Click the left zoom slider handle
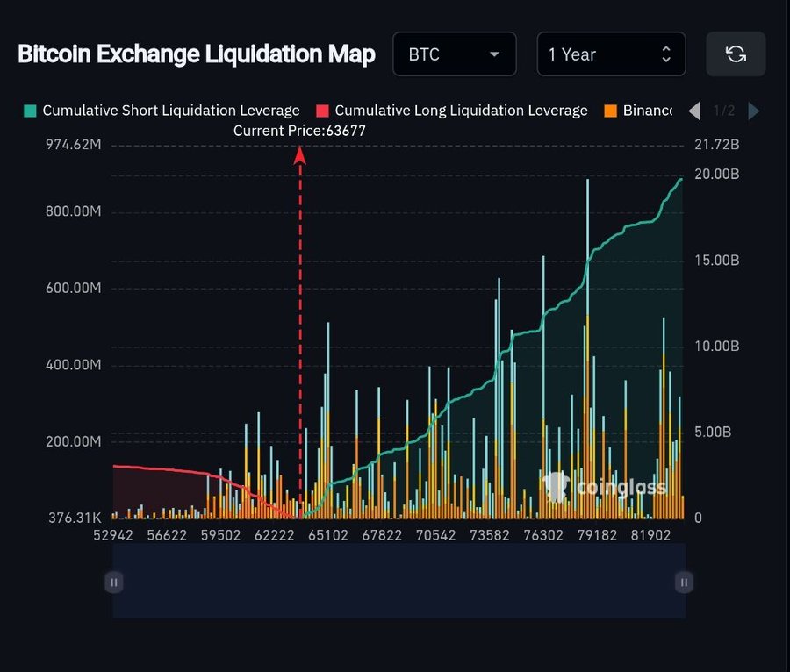Image resolution: width=790 pixels, height=672 pixels. pyautogui.click(x=114, y=583)
